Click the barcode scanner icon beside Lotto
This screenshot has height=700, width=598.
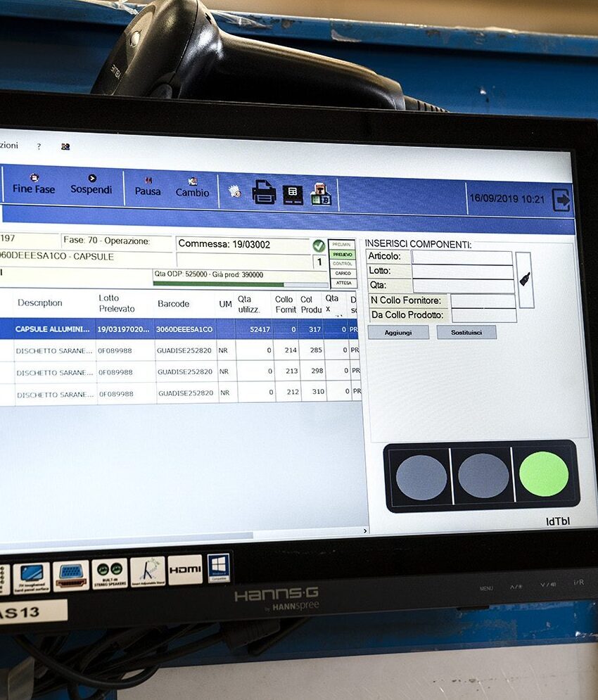coord(525,279)
